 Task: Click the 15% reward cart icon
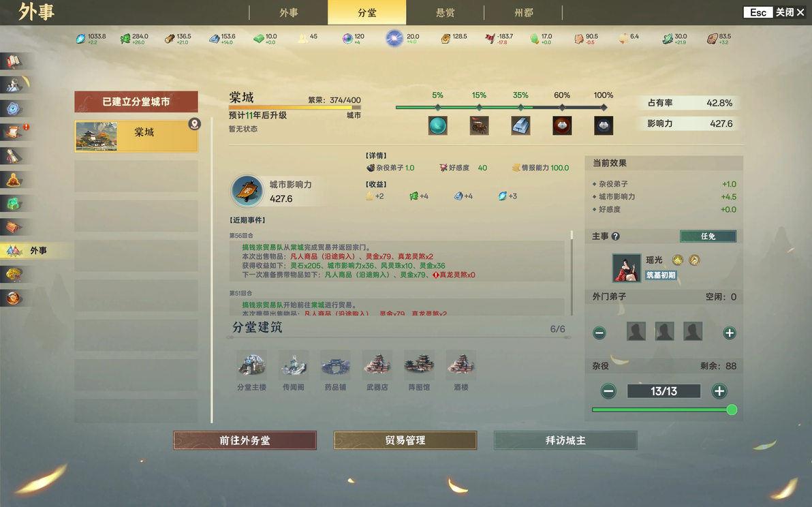tap(479, 125)
